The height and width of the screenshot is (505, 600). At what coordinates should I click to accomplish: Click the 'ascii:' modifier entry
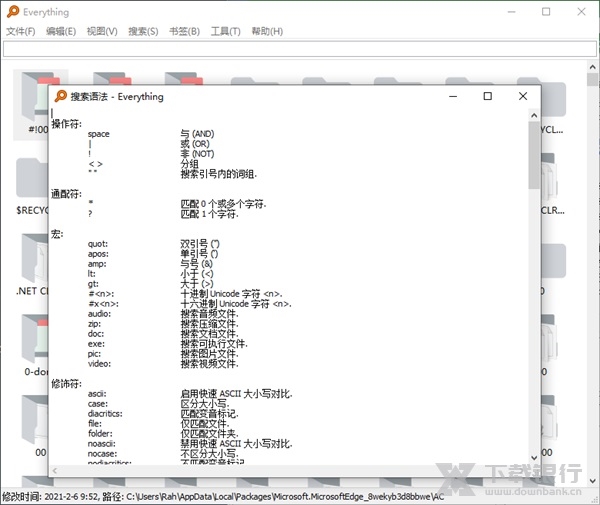97,394
